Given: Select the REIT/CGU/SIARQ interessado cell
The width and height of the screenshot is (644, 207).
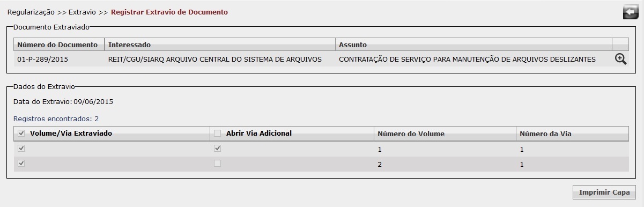Looking at the screenshot, I should pos(220,59).
